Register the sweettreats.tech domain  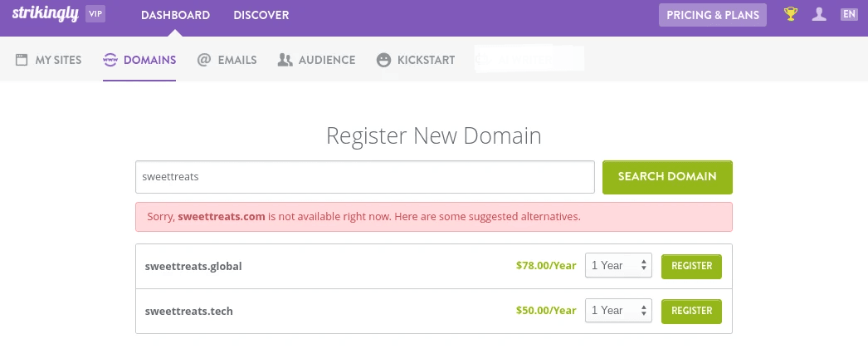(691, 311)
